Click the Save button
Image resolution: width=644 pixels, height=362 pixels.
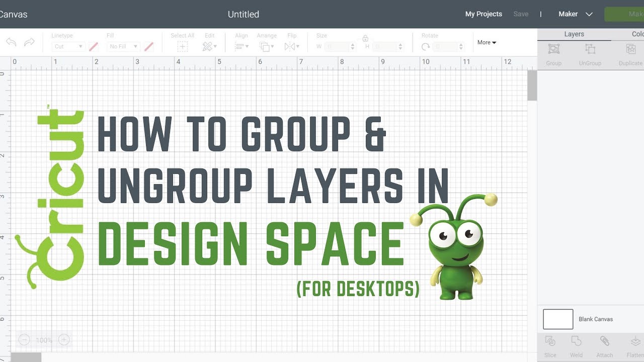(x=521, y=14)
